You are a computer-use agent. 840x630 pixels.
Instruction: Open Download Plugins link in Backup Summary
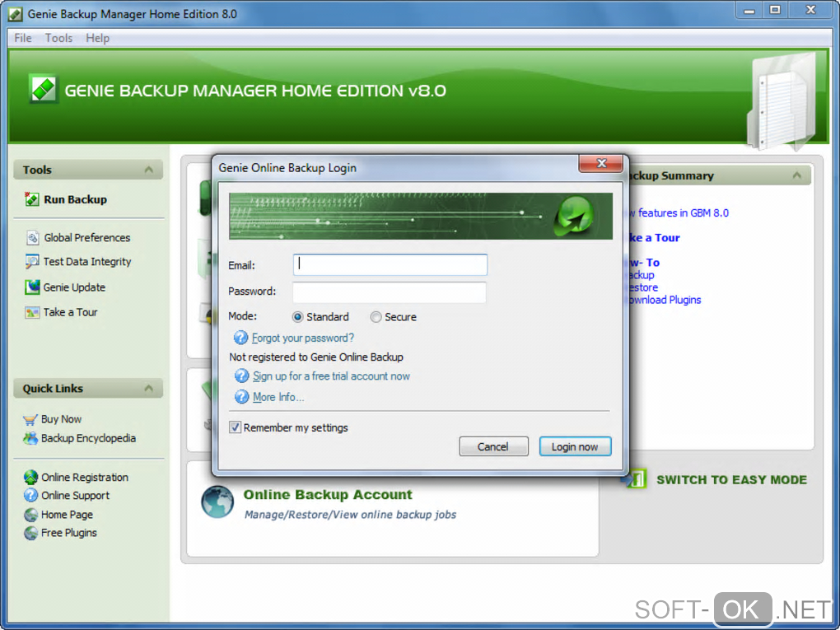[665, 300]
